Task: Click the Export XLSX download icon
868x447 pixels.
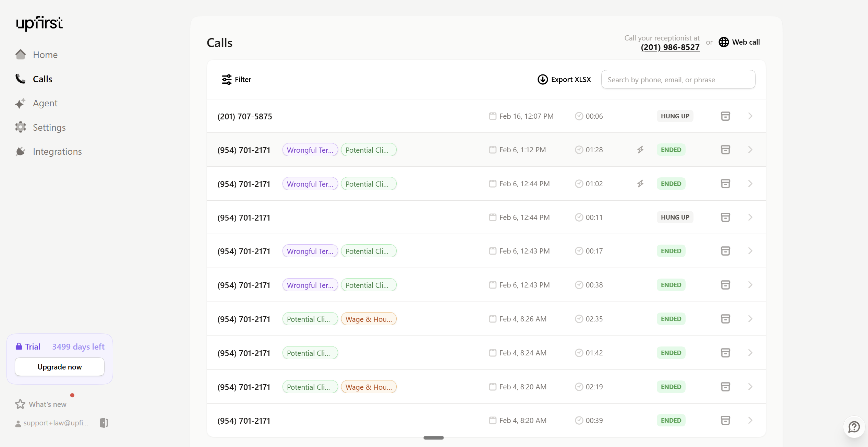Action: 542,79
